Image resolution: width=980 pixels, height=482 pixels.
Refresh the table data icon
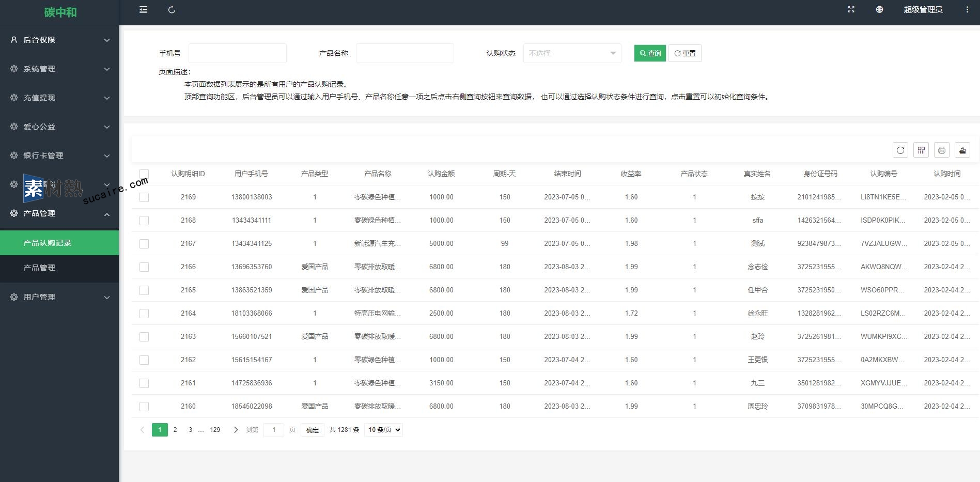pyautogui.click(x=900, y=150)
